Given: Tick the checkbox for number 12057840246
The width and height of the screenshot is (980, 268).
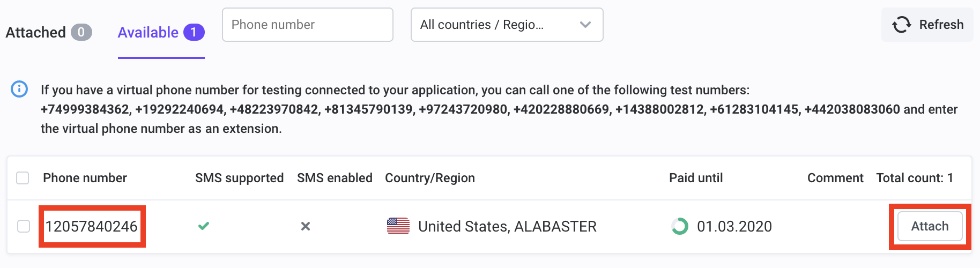Looking at the screenshot, I should [x=24, y=226].
